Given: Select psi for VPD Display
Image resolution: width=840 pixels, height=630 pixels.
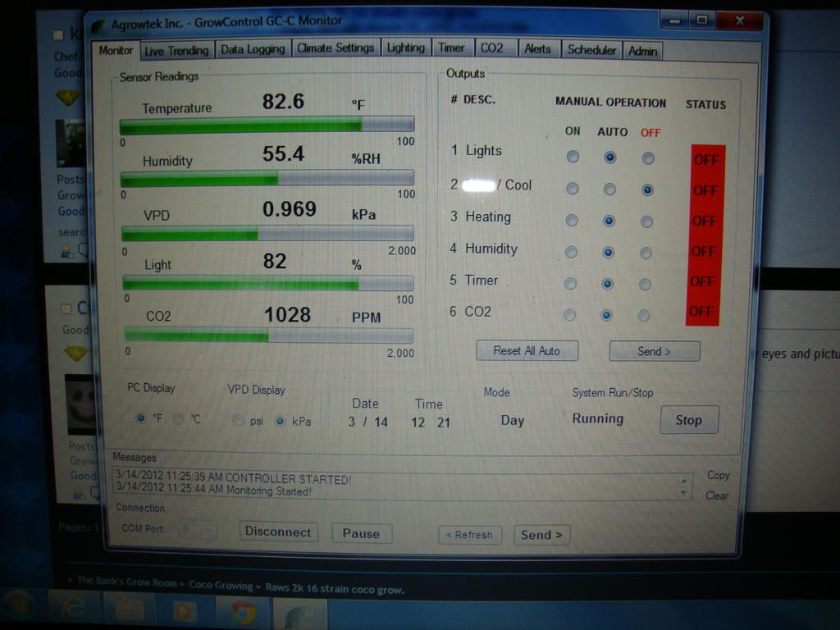Looking at the screenshot, I should [239, 421].
